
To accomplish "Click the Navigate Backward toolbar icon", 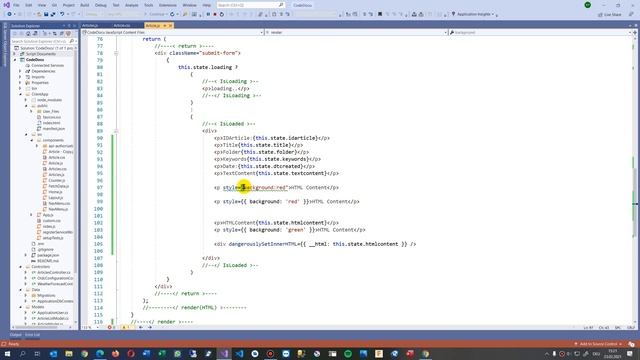I will click(x=9, y=14).
